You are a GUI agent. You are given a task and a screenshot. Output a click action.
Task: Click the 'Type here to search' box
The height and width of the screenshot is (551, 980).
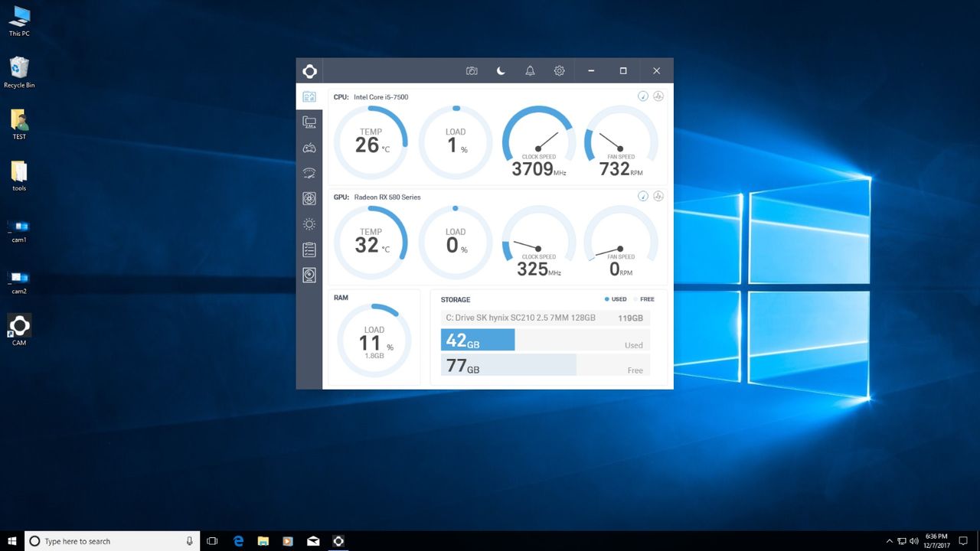(112, 541)
